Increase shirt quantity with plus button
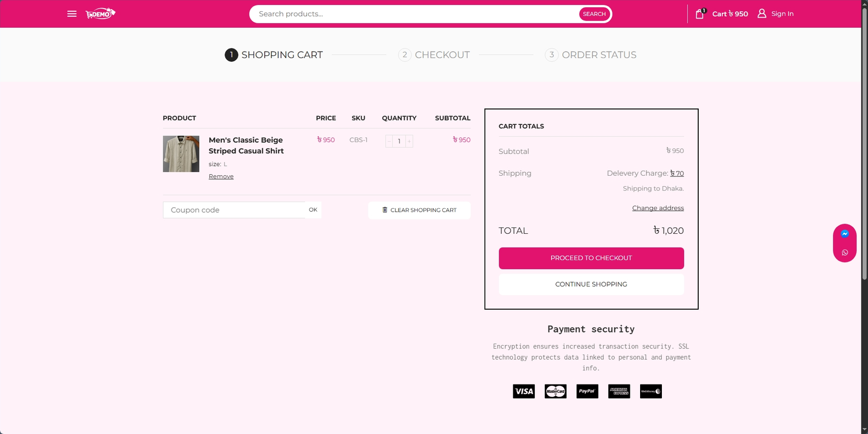Viewport: 868px width, 434px height. [409, 141]
